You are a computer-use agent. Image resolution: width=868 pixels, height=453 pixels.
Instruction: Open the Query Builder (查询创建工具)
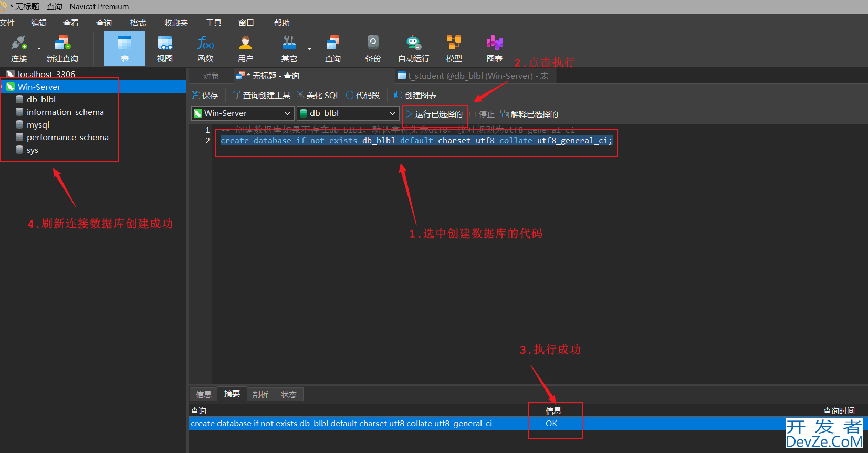(262, 95)
